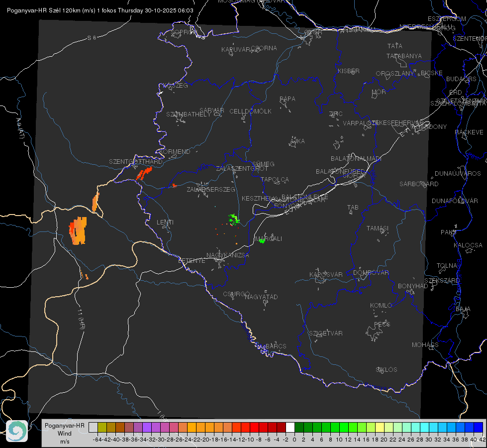Click the swirl logo icon beside the legend
The width and height of the screenshot is (487, 448).
17,431
